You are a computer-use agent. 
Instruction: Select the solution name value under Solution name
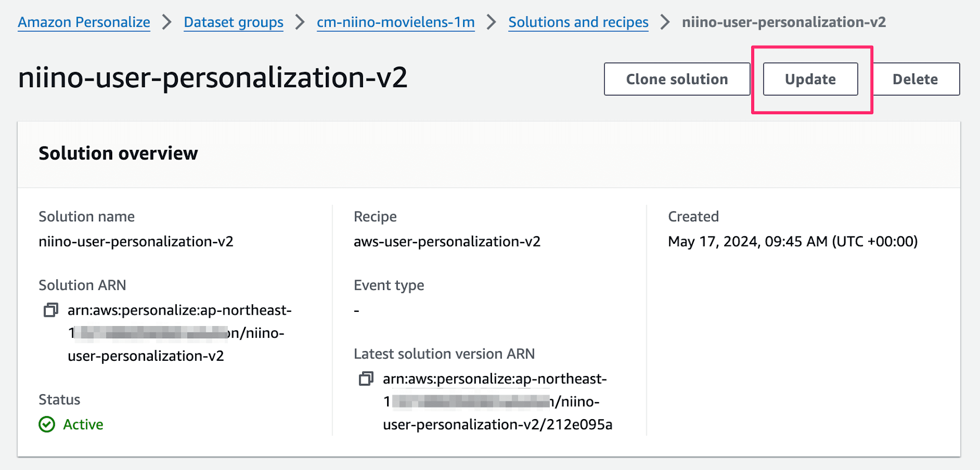[x=136, y=241]
